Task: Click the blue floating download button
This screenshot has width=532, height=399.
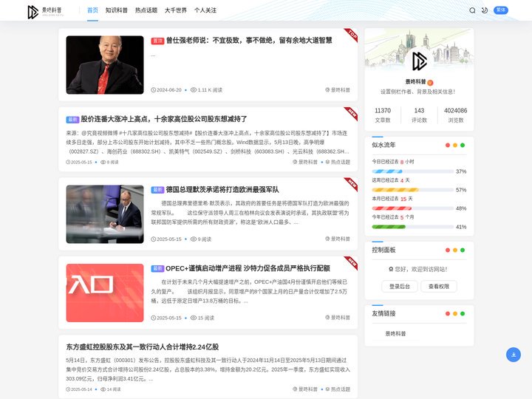Action: click(x=514, y=355)
